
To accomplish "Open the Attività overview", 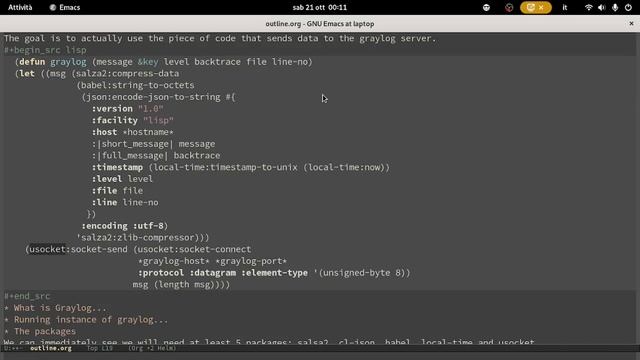I will pos(20,7).
